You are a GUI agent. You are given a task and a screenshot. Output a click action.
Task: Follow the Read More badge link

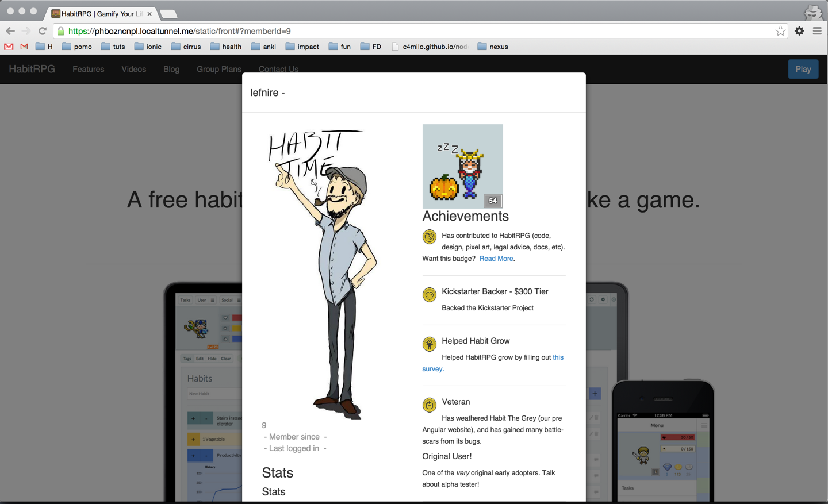(496, 259)
